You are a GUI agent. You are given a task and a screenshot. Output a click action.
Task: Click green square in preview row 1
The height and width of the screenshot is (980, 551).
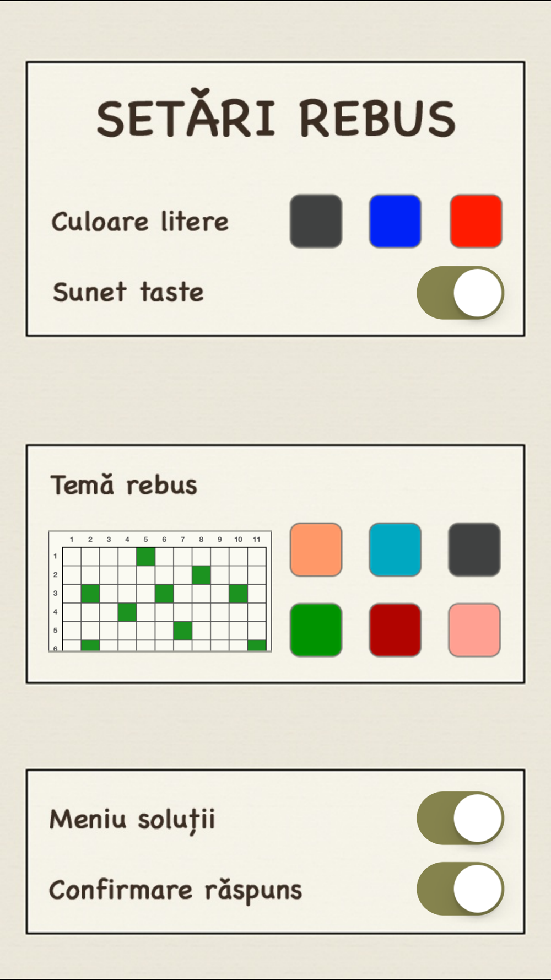(x=146, y=556)
